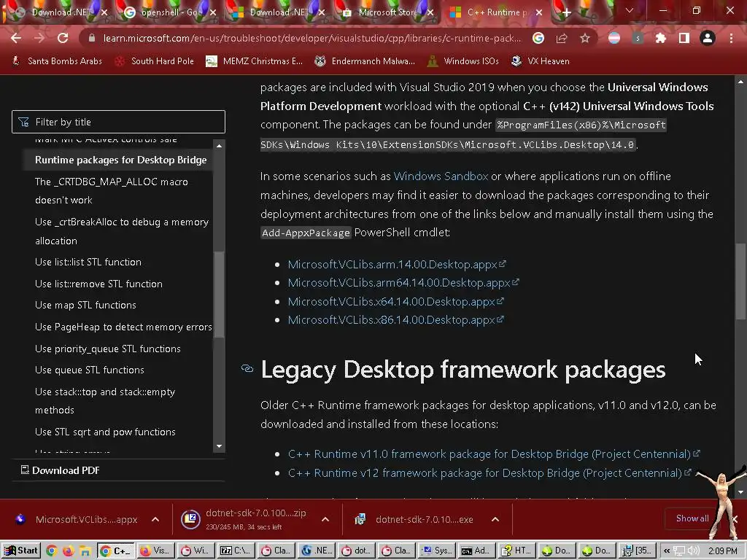Copy anchor link for Legacy Desktop heading
Viewport: 747px width, 560px height.
(x=247, y=368)
